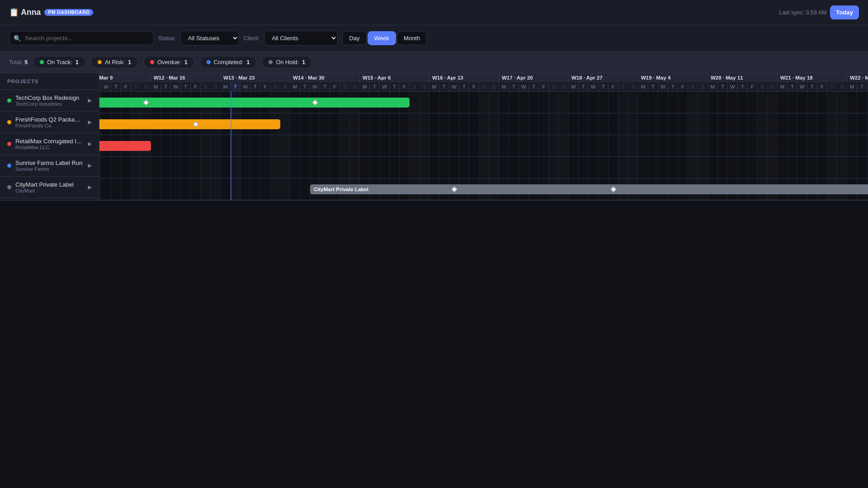Filter by At Risk status pill
Screen dimensions: 868x488
(x=114, y=62)
